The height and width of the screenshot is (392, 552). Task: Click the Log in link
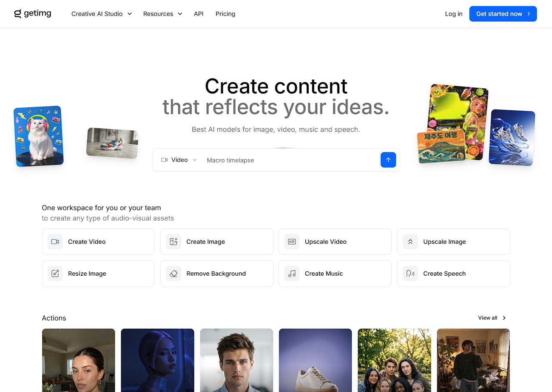click(x=453, y=14)
